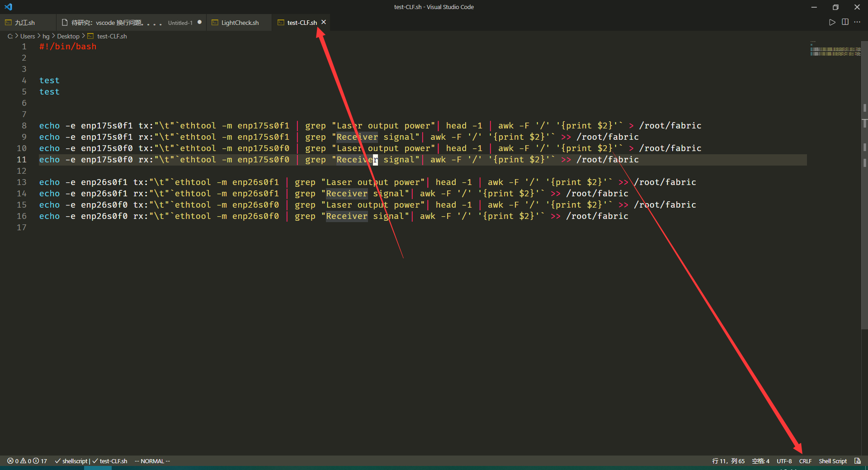Viewport: 868px width, 470px height.
Task: Click the C: breadcrumb segment
Action: (10, 36)
